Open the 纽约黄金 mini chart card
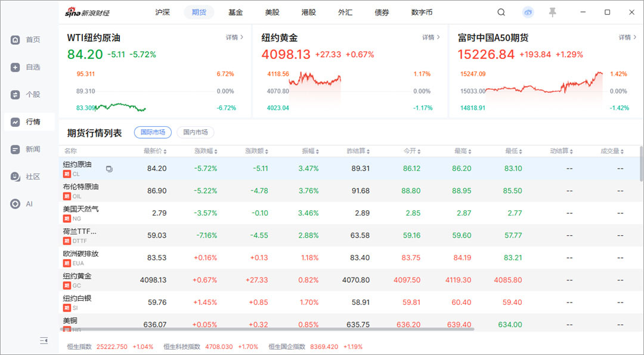The image size is (644, 355). click(349, 71)
